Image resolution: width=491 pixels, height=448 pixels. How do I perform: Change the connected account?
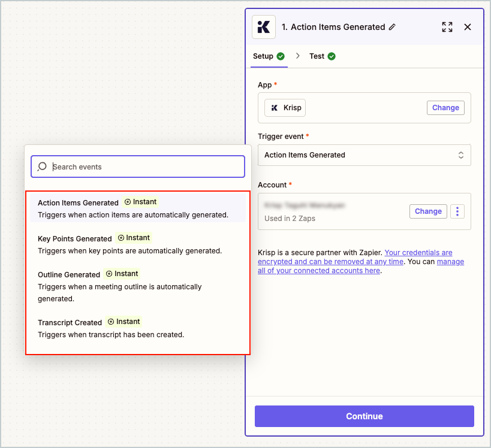pyautogui.click(x=428, y=211)
